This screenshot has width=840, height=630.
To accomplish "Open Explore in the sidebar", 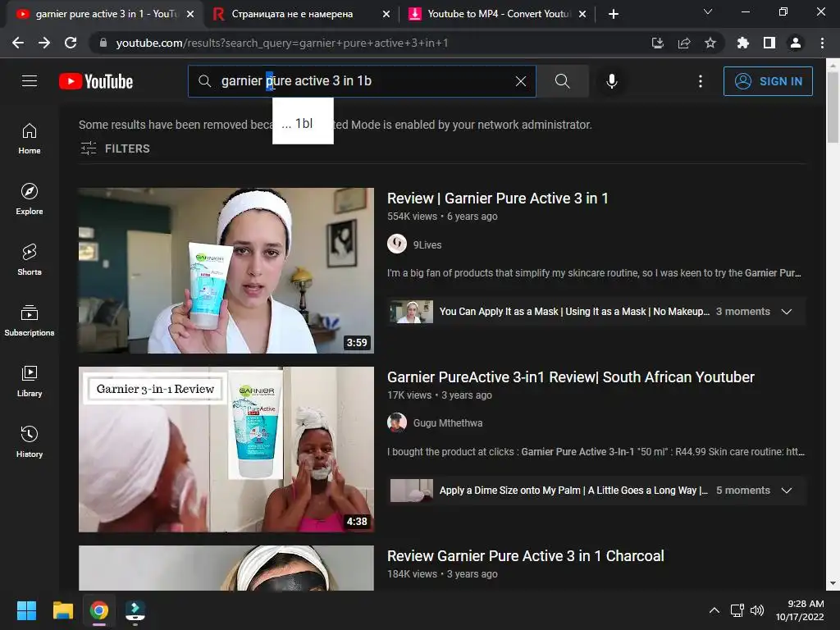I will (30, 199).
